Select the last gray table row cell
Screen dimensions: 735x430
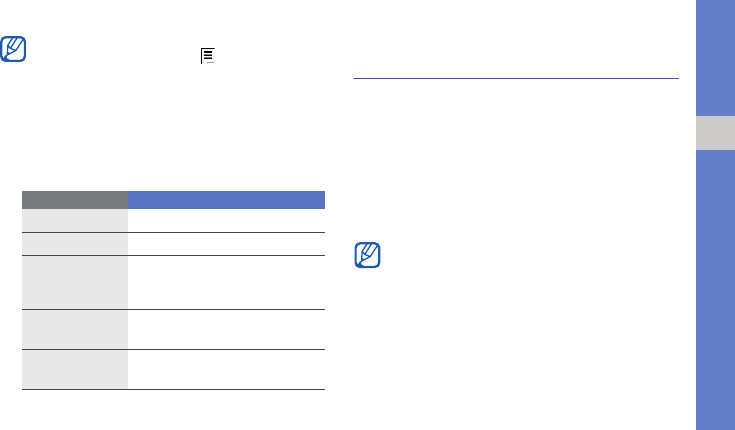point(75,369)
